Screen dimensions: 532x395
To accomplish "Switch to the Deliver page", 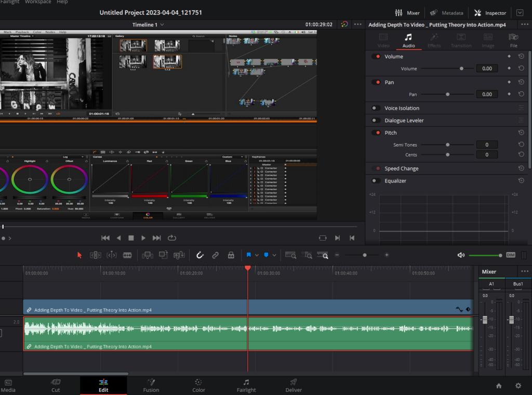I will click(294, 386).
